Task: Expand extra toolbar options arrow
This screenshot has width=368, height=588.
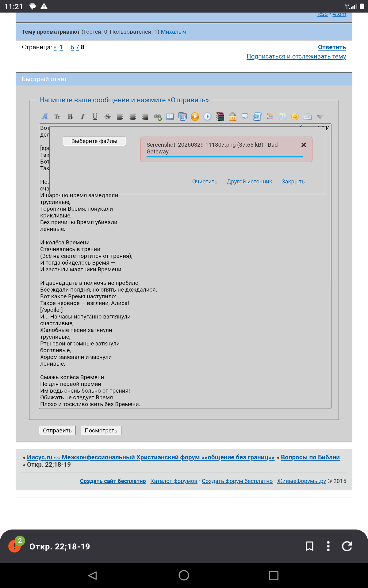Action: (320, 117)
